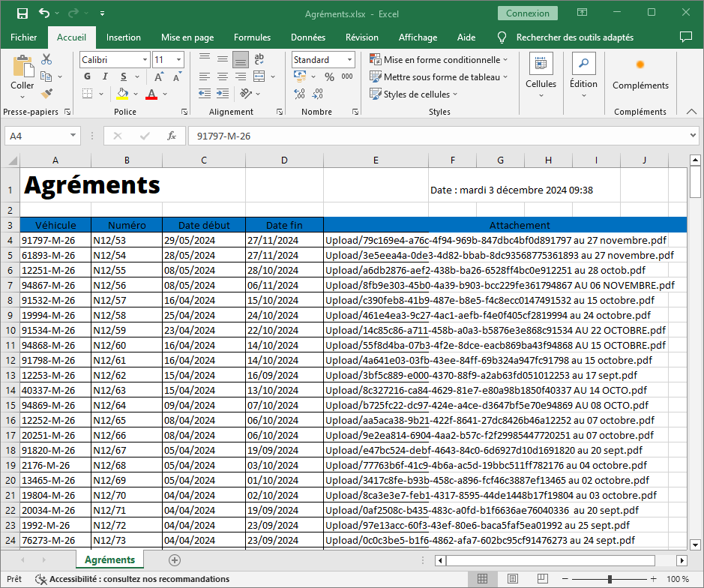Open the Cellules dropdown
The image size is (704, 588).
click(541, 76)
